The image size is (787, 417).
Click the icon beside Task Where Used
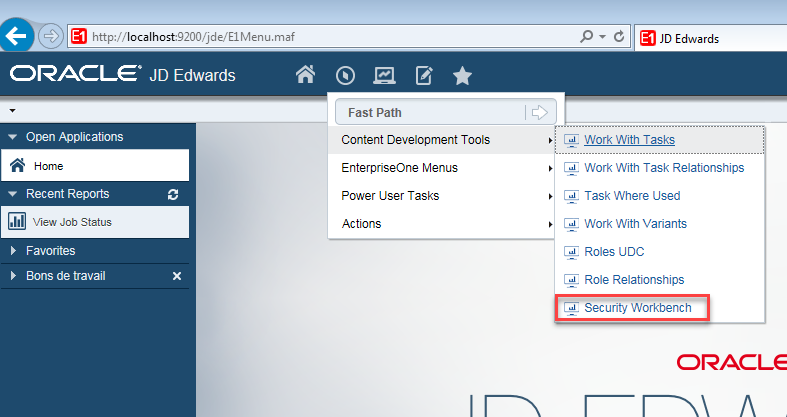pos(571,196)
